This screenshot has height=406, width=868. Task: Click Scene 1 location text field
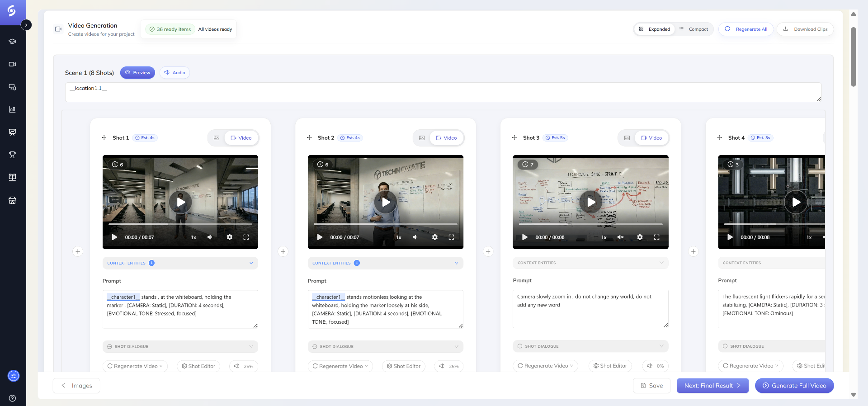click(x=443, y=92)
